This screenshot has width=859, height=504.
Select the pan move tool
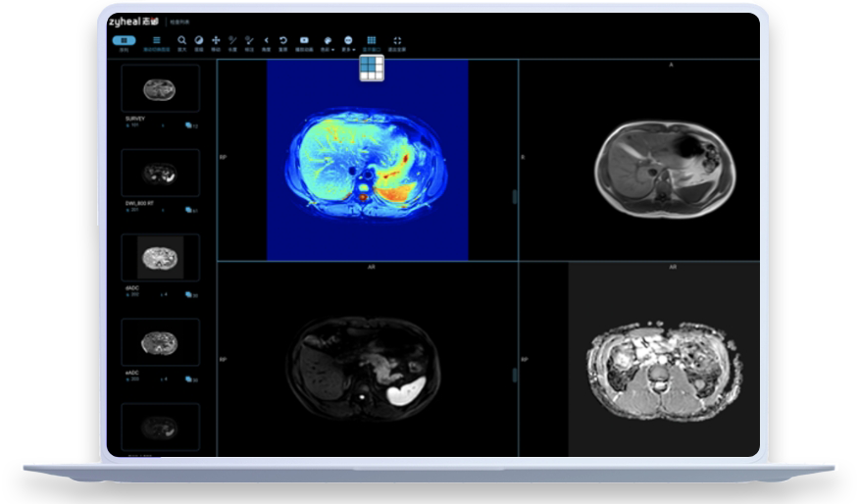[216, 41]
